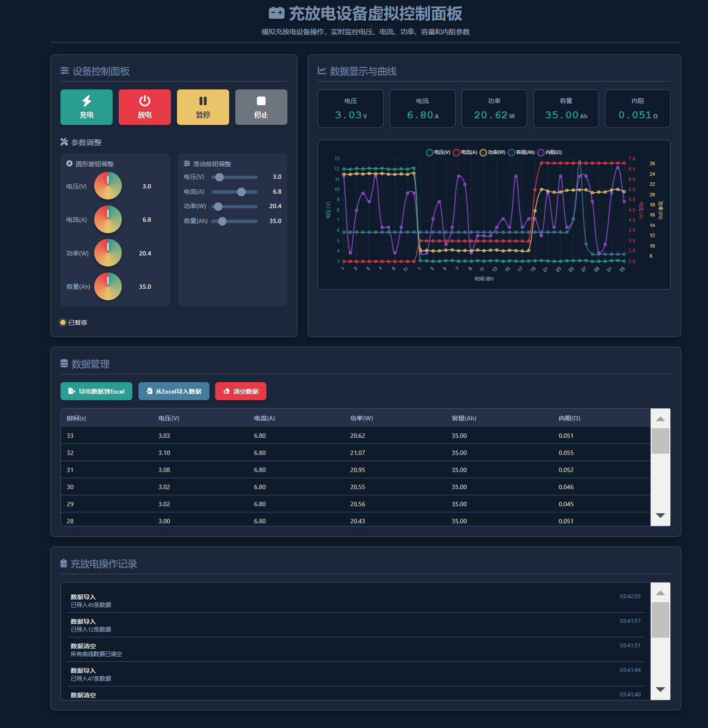
Task: Click the 功率(W) circular knob
Action: click(x=108, y=253)
